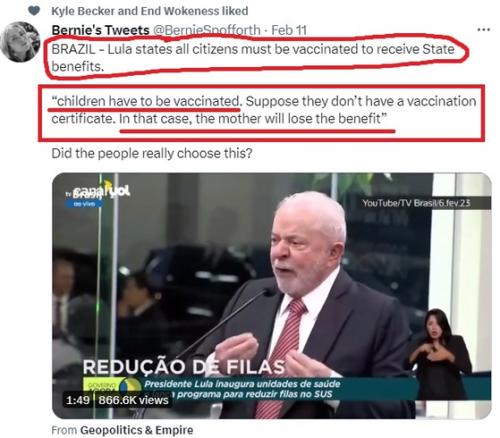Click the REDUÇÃO DE FILAS headline
The height and width of the screenshot is (438, 500).
click(184, 367)
